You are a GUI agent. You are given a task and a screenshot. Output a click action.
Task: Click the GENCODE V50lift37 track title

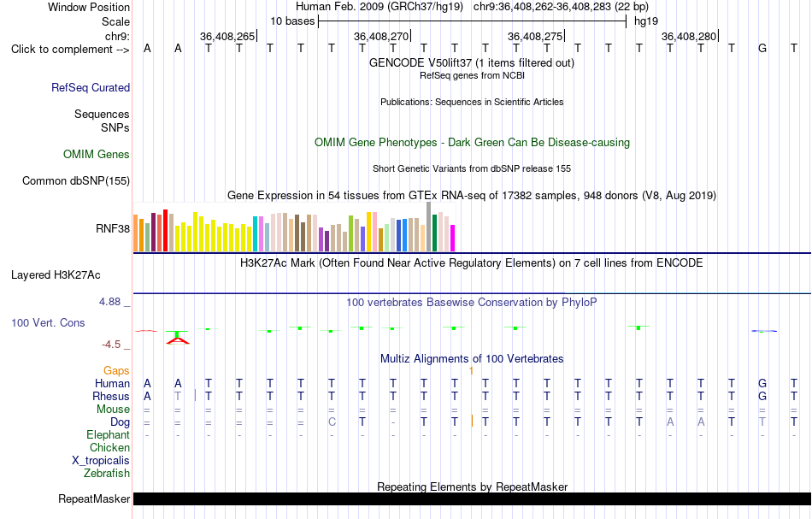click(472, 62)
